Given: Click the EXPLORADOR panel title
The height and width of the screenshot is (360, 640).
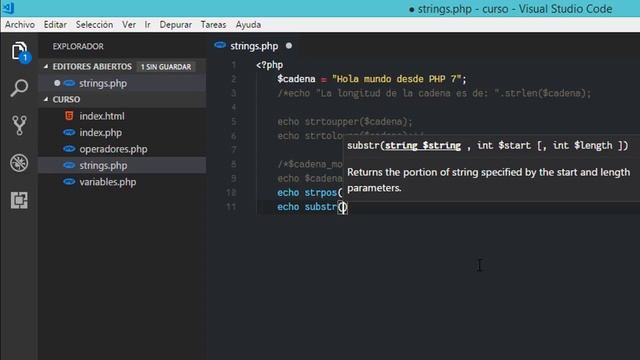Looking at the screenshot, I should tap(78, 46).
